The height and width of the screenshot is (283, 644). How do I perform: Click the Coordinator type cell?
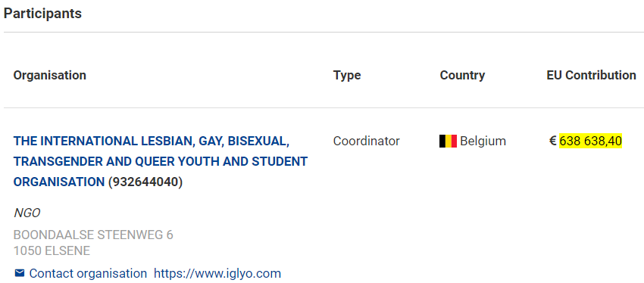pos(367,141)
